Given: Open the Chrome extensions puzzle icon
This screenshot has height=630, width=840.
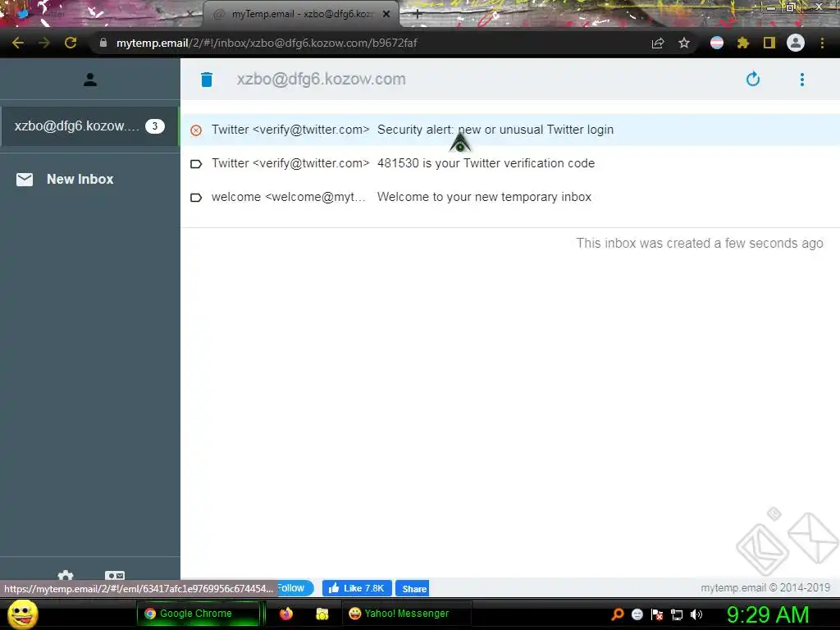Looking at the screenshot, I should click(743, 43).
